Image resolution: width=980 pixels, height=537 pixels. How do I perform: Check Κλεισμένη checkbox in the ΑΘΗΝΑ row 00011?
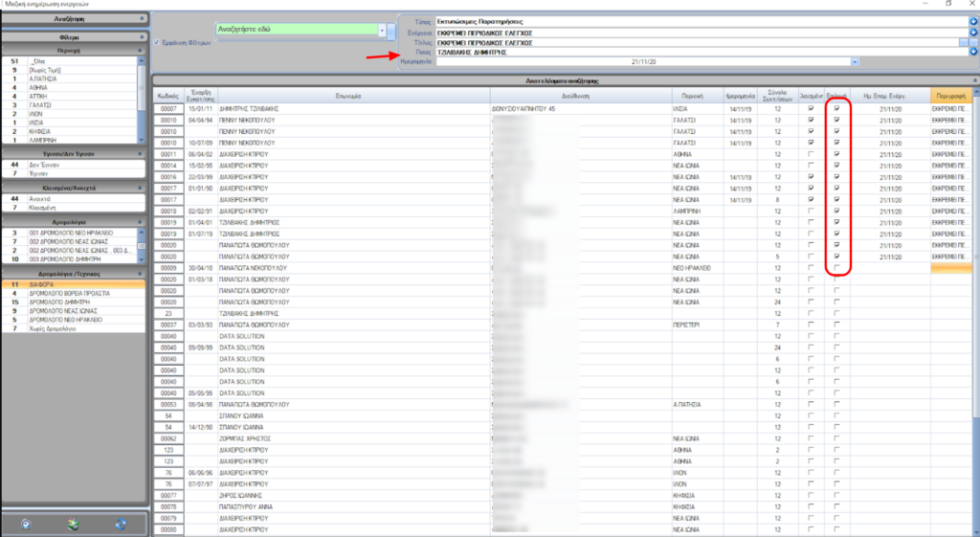(812, 153)
